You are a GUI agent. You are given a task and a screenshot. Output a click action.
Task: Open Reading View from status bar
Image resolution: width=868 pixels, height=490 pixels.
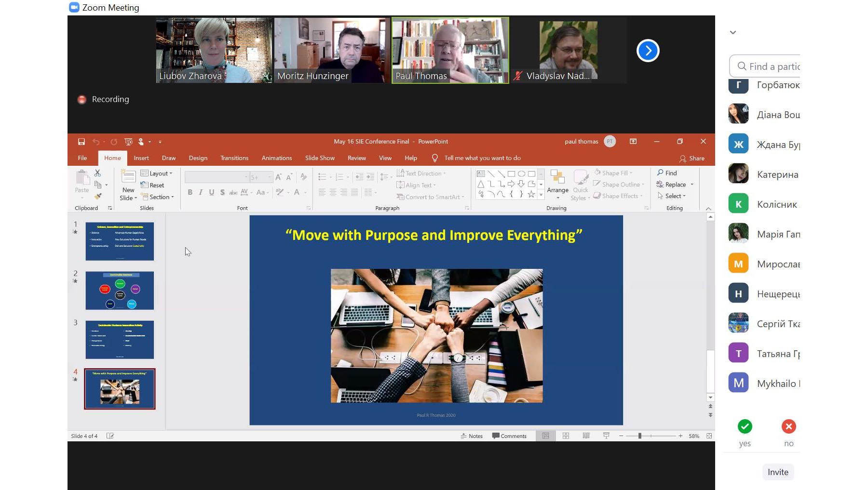tap(586, 436)
